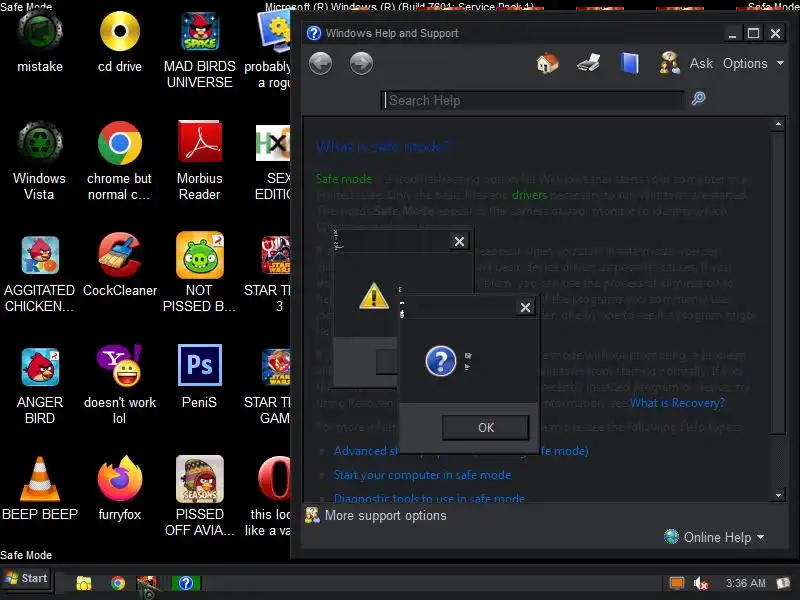Go to Help and Support home page
This screenshot has height=600, width=800.
click(x=547, y=64)
